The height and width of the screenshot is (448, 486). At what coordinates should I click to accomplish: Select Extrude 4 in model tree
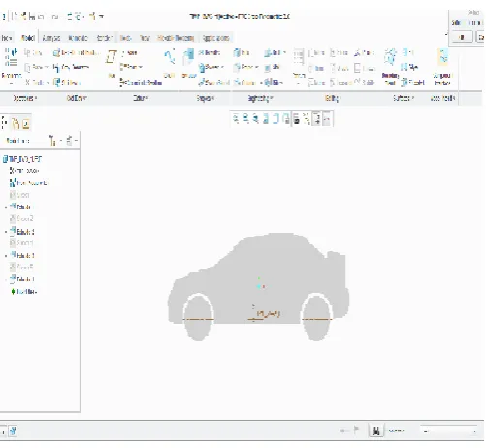22,279
